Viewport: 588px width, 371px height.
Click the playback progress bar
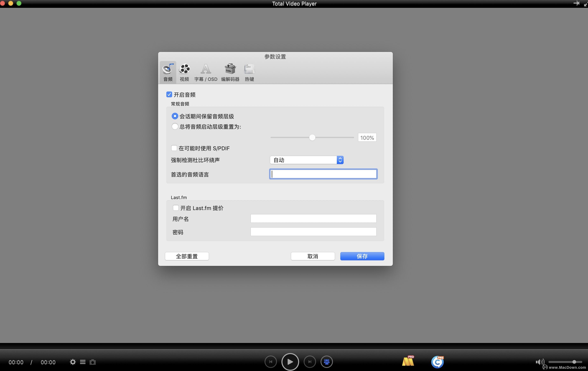point(294,346)
